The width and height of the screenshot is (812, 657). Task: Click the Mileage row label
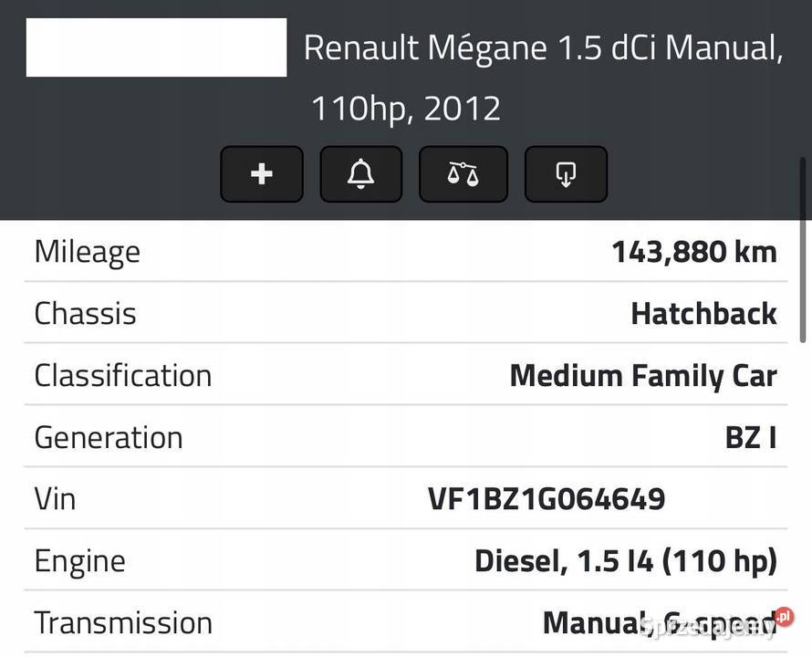(88, 252)
